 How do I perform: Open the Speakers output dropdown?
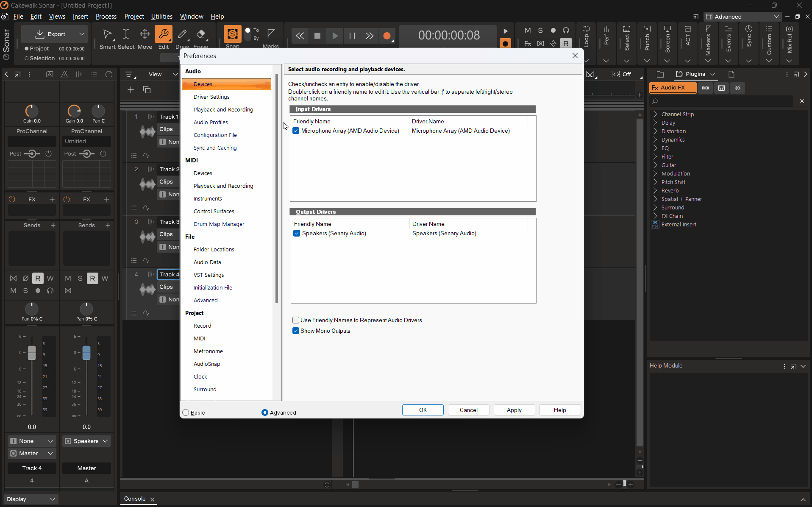pyautogui.click(x=86, y=441)
